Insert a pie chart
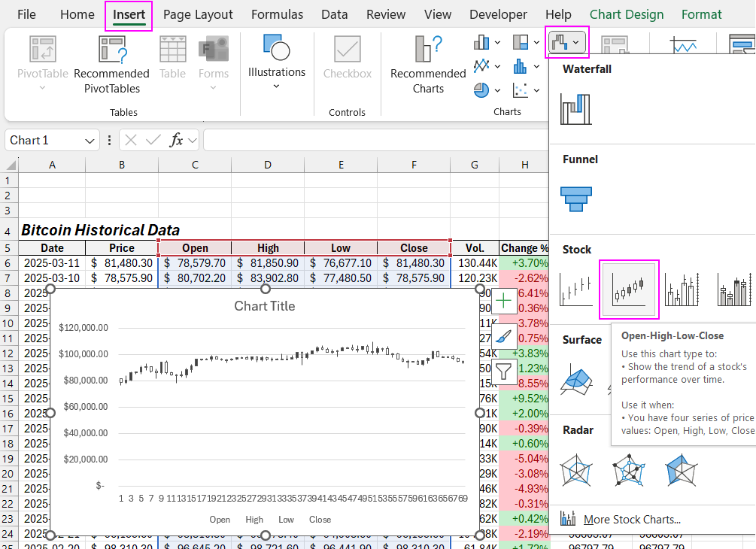 coord(481,89)
